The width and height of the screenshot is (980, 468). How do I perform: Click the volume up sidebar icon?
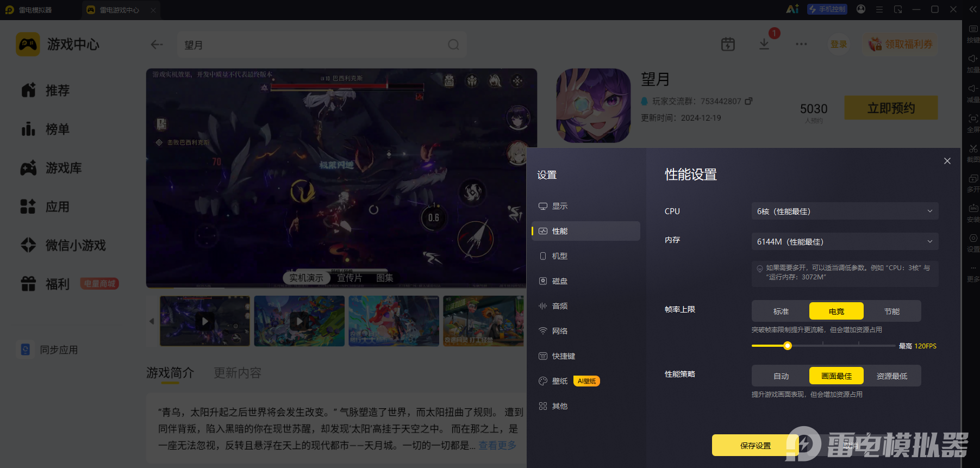pyautogui.click(x=973, y=64)
